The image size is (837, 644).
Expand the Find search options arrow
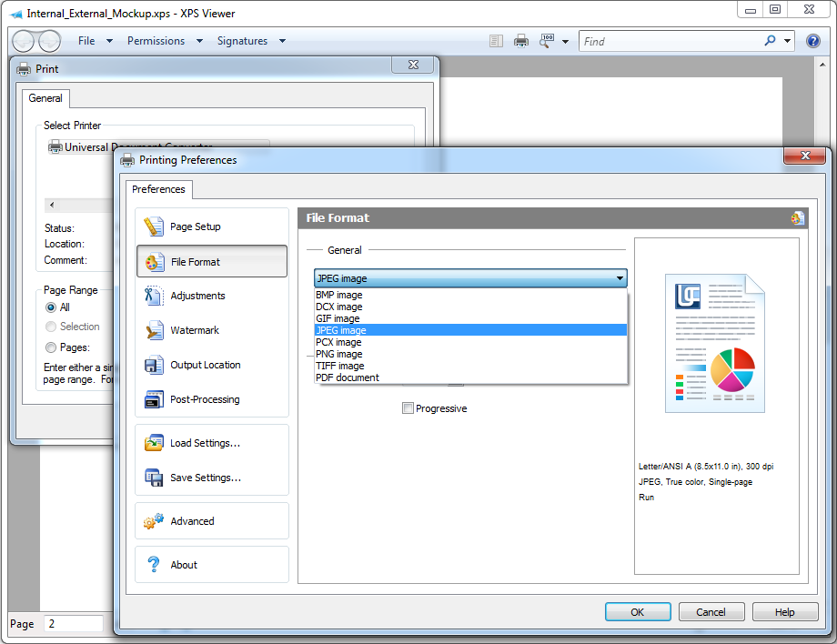point(787,41)
